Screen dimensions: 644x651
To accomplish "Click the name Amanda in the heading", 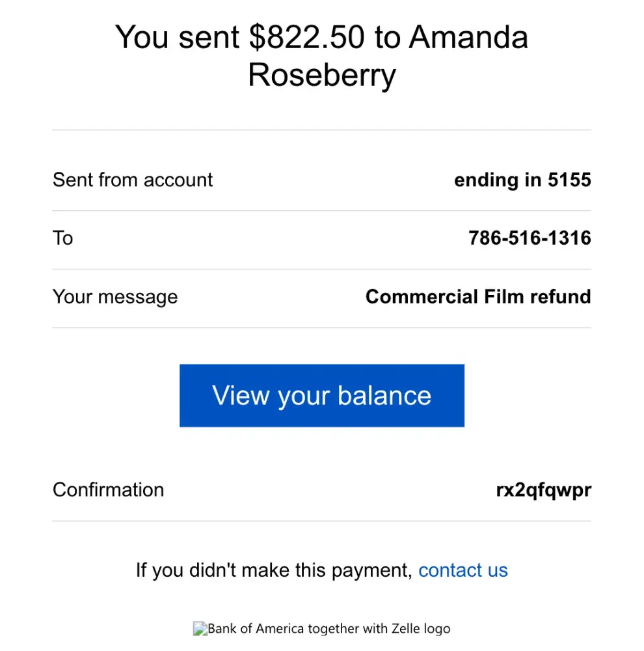I will [x=468, y=37].
